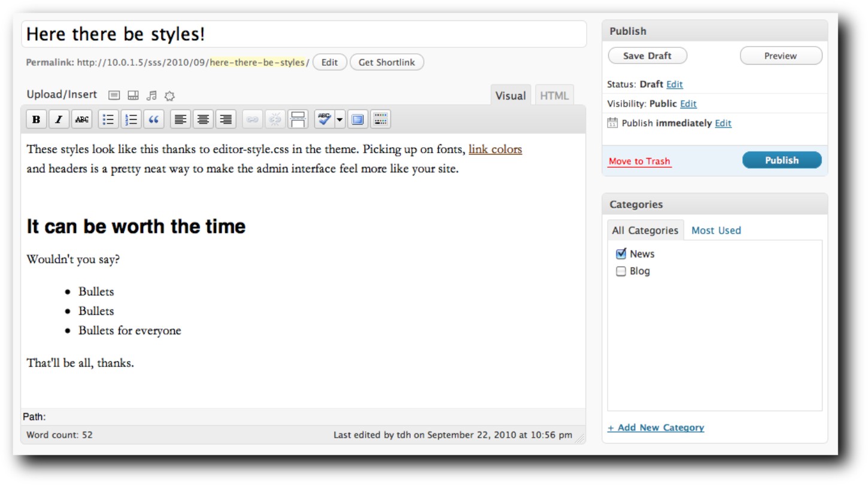868x485 pixels.
Task: Click Add New Category link
Action: coord(655,428)
